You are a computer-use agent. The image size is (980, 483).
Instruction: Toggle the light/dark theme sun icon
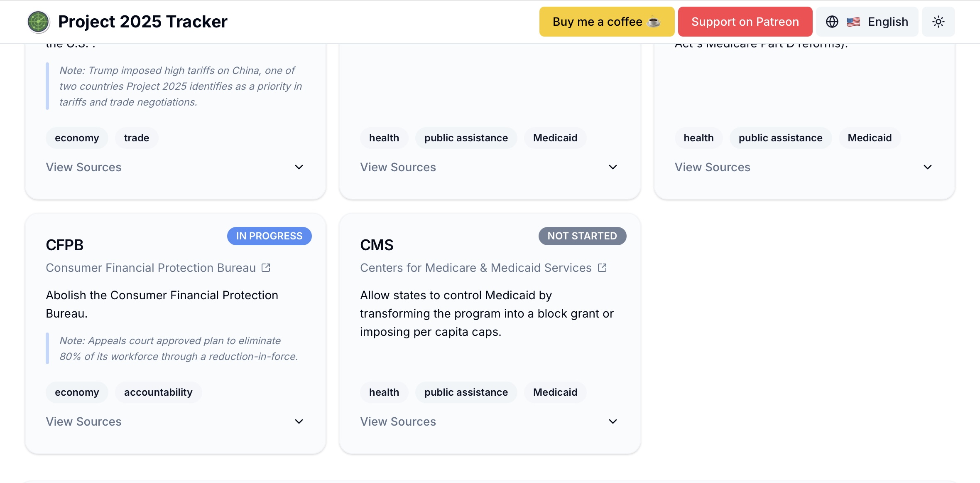pyautogui.click(x=938, y=22)
